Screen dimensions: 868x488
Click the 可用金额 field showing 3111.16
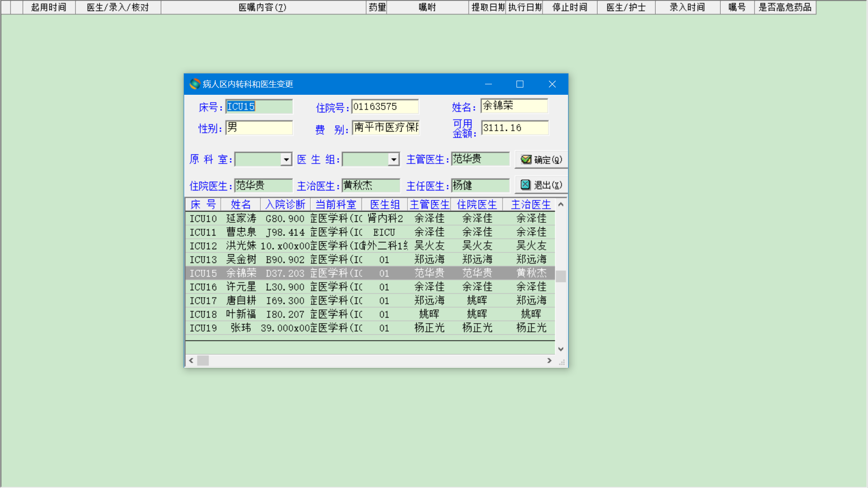(x=515, y=128)
